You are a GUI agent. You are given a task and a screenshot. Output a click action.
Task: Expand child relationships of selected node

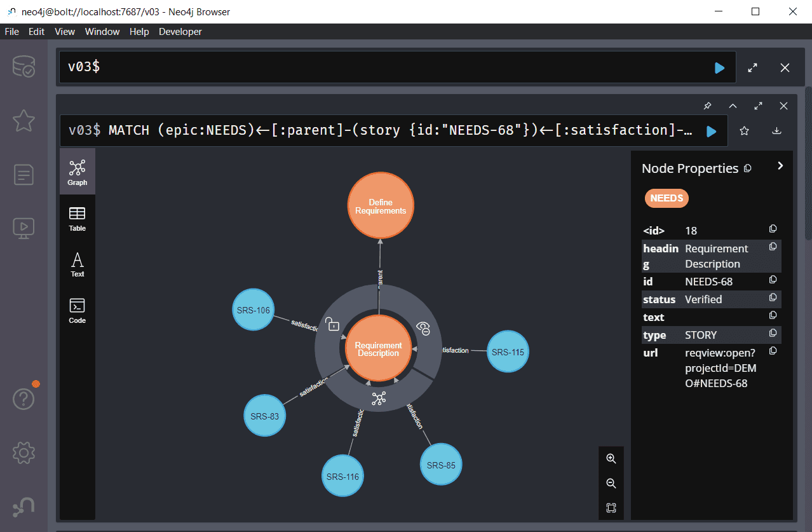pos(379,399)
